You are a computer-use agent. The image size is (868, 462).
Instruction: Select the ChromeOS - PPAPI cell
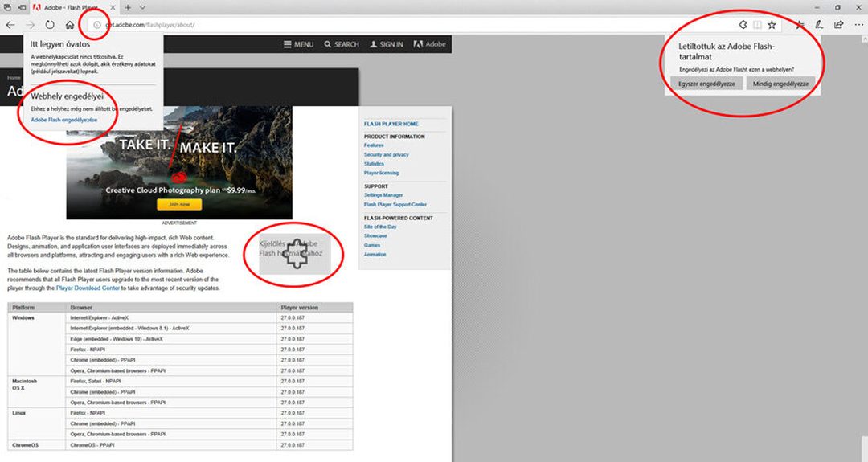coord(171,445)
